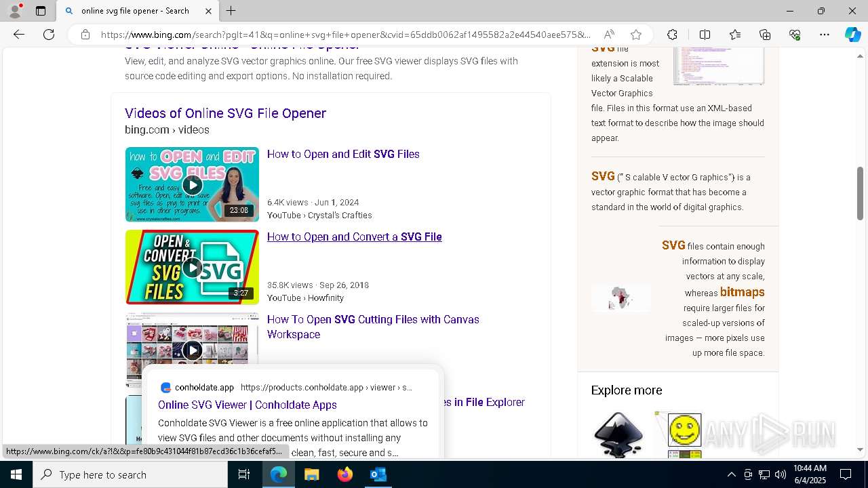Screen dimensions: 868x488
Task: Click the Microsoft Edge taskbar icon
Action: (x=279, y=474)
